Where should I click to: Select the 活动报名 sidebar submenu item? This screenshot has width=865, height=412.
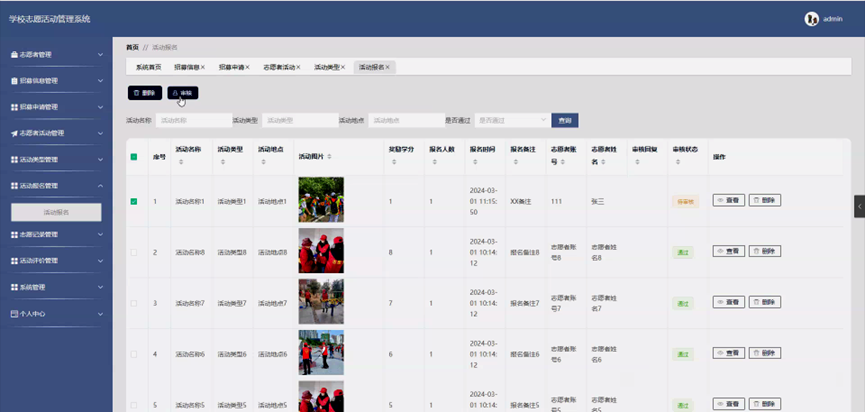(56, 212)
